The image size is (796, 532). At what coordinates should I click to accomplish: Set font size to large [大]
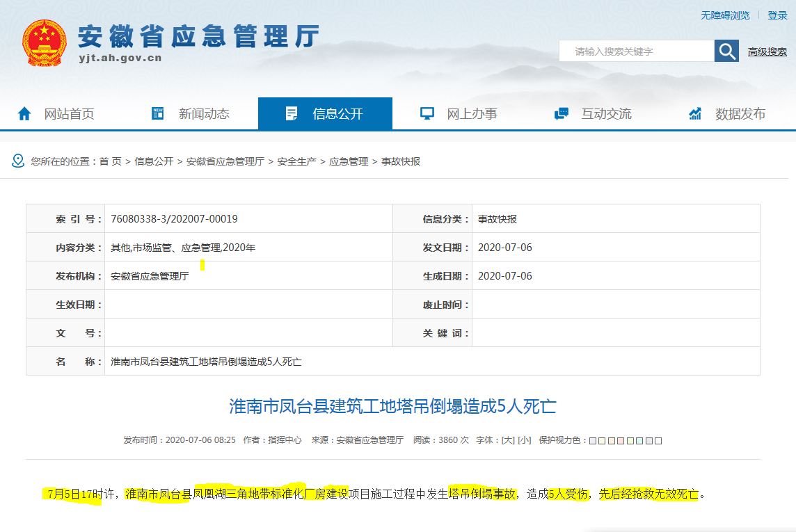(508, 440)
